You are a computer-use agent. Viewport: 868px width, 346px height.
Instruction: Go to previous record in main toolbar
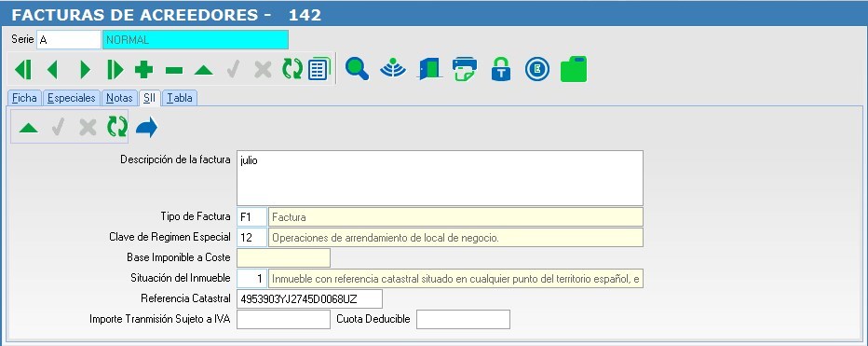(52, 70)
